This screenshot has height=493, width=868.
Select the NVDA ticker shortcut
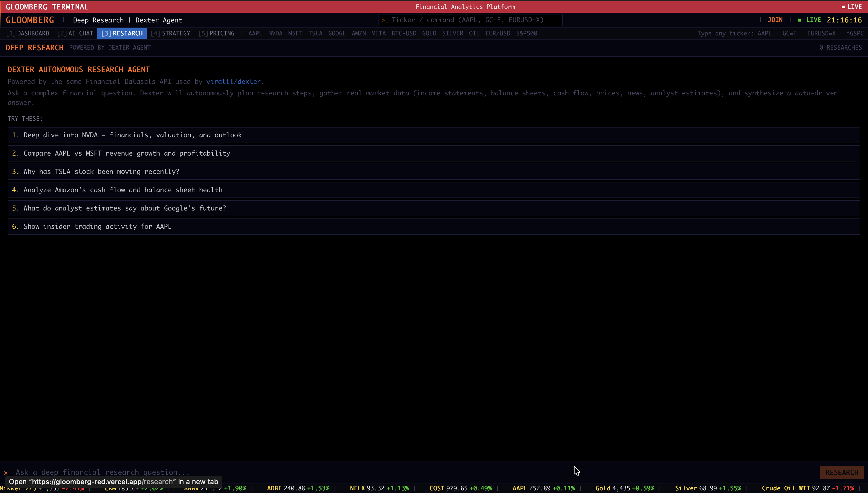275,33
